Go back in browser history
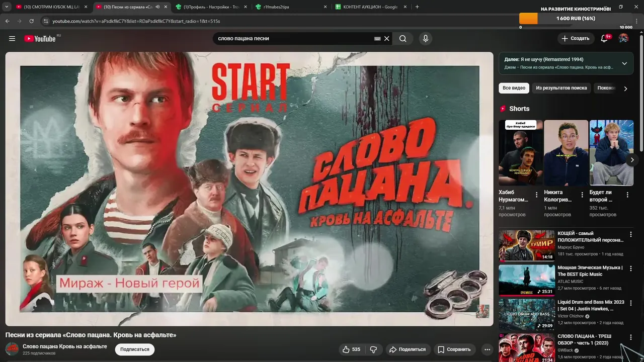This screenshot has height=362, width=644. [7, 21]
